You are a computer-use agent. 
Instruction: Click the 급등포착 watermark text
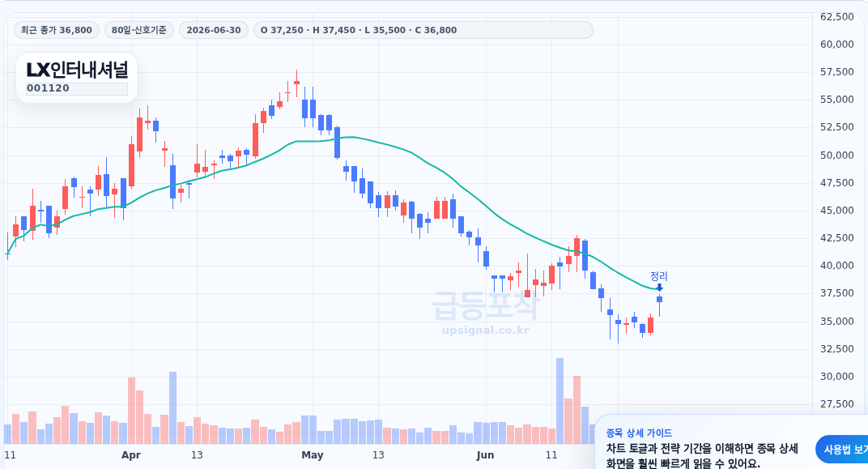[x=486, y=306]
